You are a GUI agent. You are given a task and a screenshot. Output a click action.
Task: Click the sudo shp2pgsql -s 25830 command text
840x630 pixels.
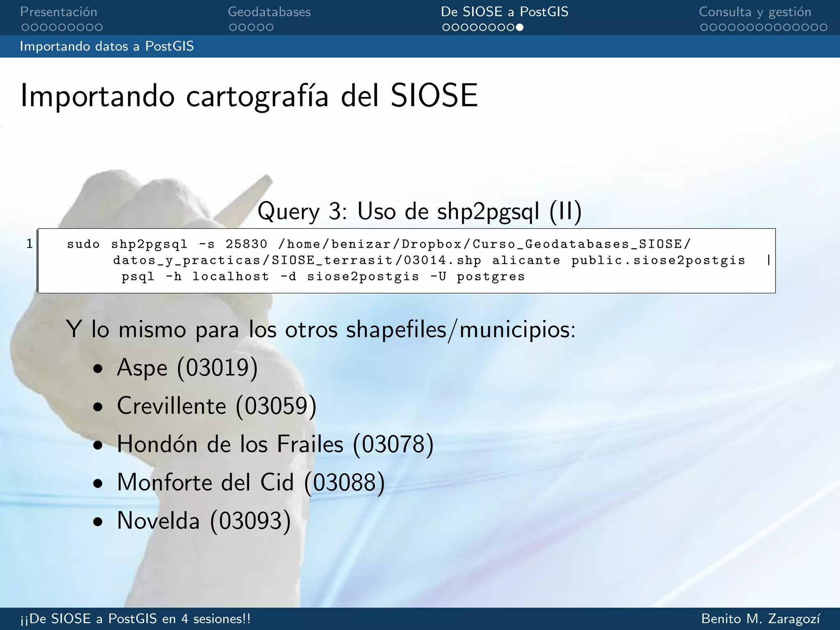click(x=167, y=244)
